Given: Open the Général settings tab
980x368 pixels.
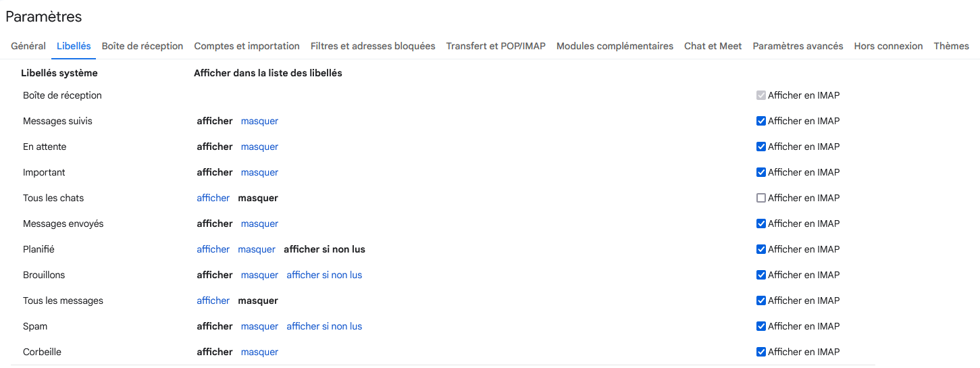Looking at the screenshot, I should pos(28,46).
